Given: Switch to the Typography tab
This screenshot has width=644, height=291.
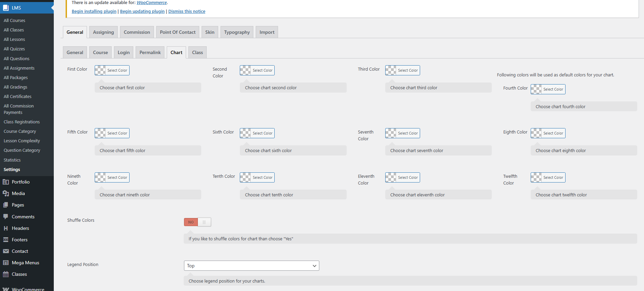Looking at the screenshot, I should [x=237, y=32].
